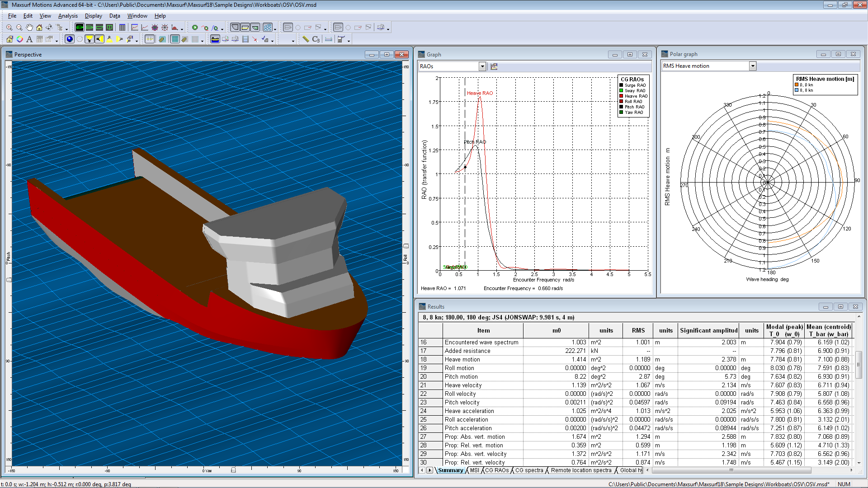Viewport: 868px width, 488px height.
Task: Click the Results horizontal scrollbar thumb
Action: click(x=731, y=470)
